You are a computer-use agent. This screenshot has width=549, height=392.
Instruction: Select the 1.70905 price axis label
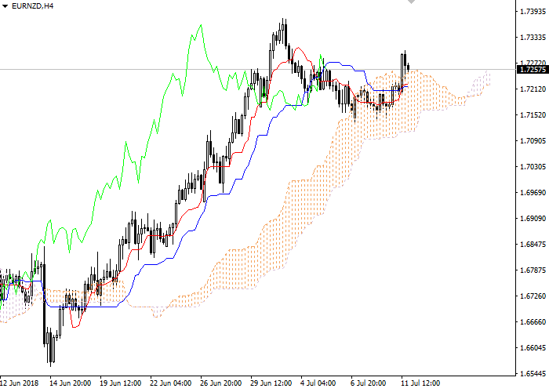pyautogui.click(x=533, y=140)
